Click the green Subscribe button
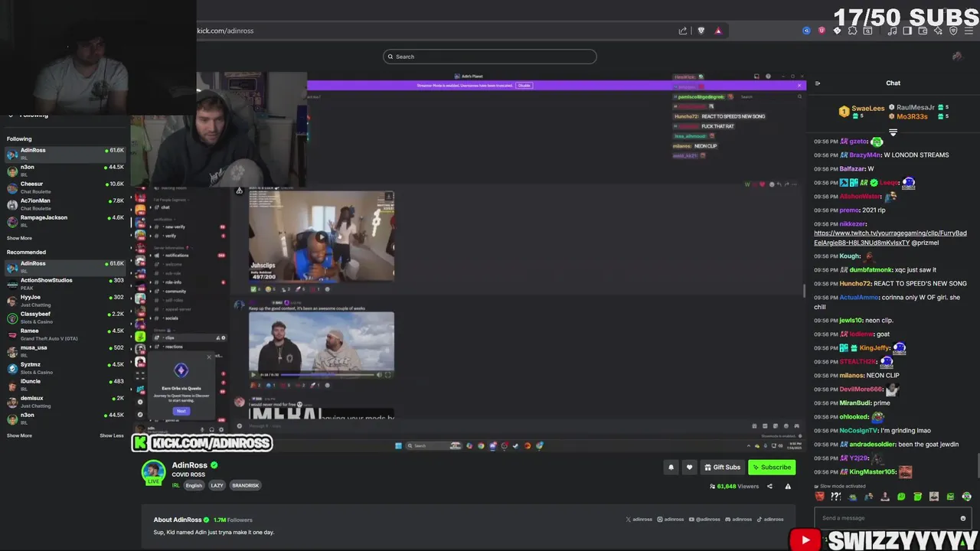The image size is (980, 551). point(772,468)
